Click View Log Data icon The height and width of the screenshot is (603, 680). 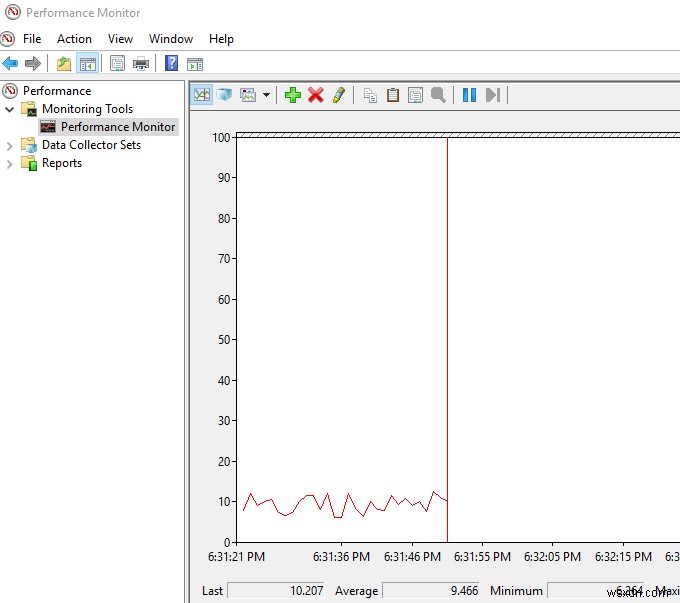pyautogui.click(x=224, y=95)
